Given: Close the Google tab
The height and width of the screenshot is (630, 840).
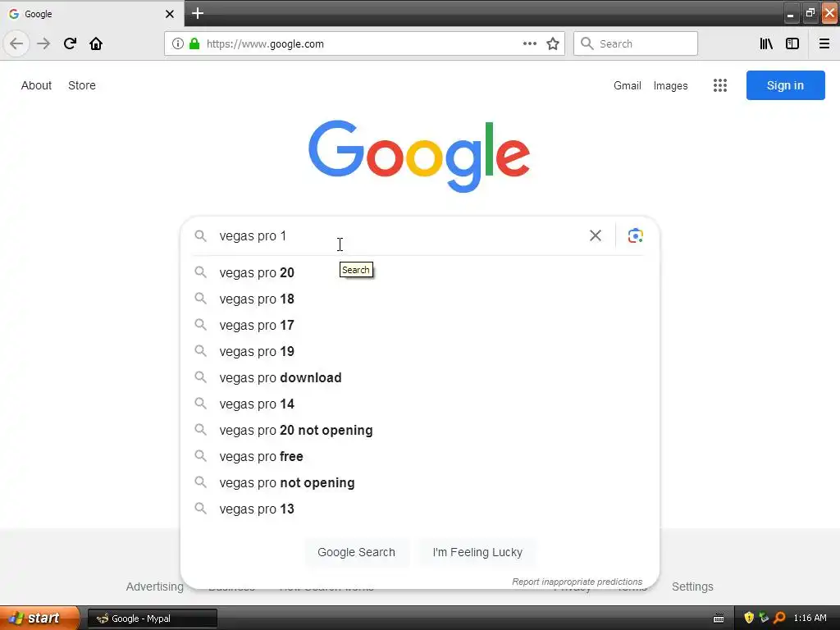Looking at the screenshot, I should pyautogui.click(x=170, y=14).
